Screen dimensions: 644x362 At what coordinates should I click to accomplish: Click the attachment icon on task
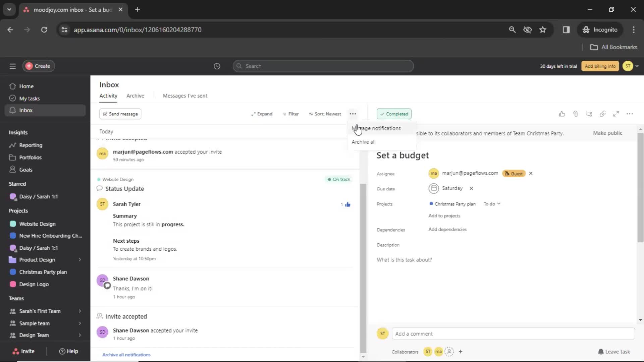[x=575, y=114]
